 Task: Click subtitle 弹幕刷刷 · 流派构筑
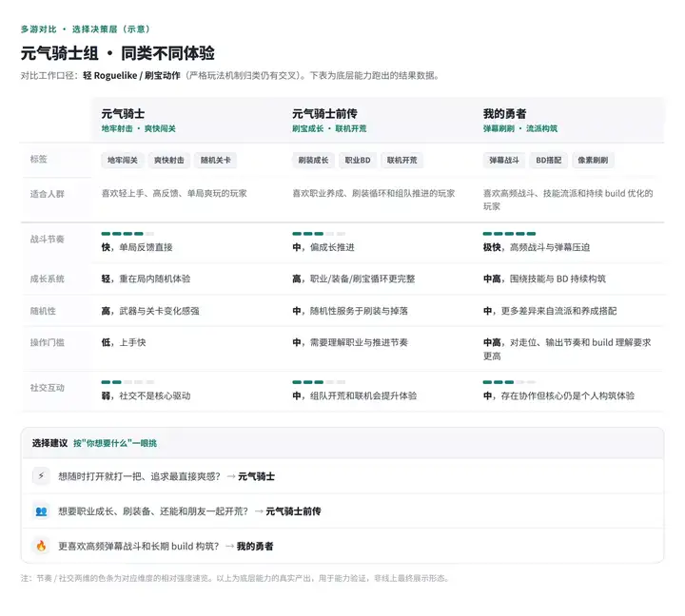(x=520, y=128)
